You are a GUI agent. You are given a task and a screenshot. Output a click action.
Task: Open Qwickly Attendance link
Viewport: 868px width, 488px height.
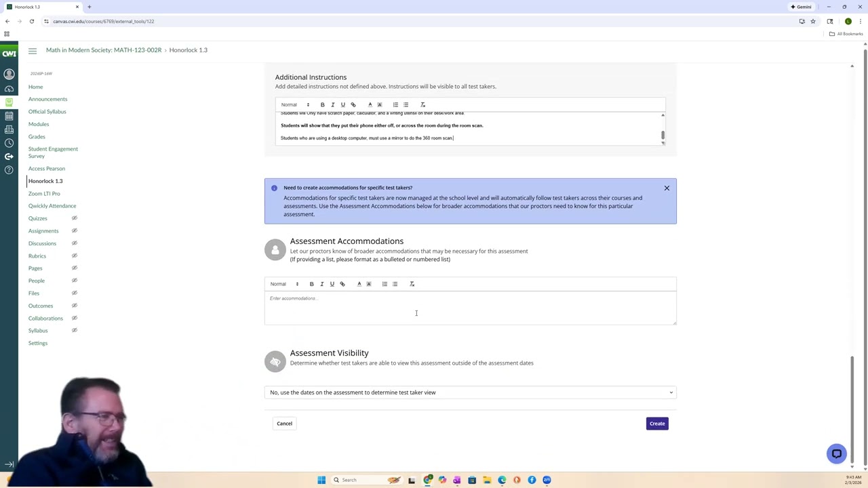tap(52, 206)
